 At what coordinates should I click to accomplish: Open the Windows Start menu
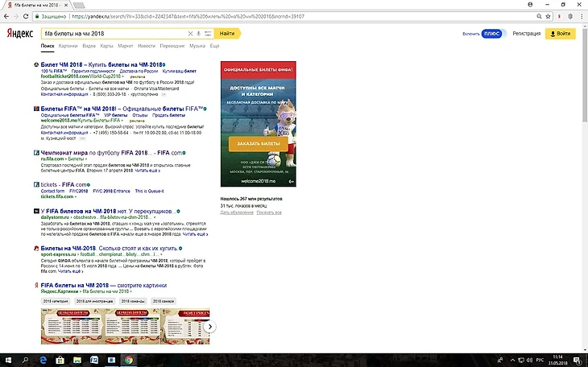pyautogui.click(x=8, y=361)
